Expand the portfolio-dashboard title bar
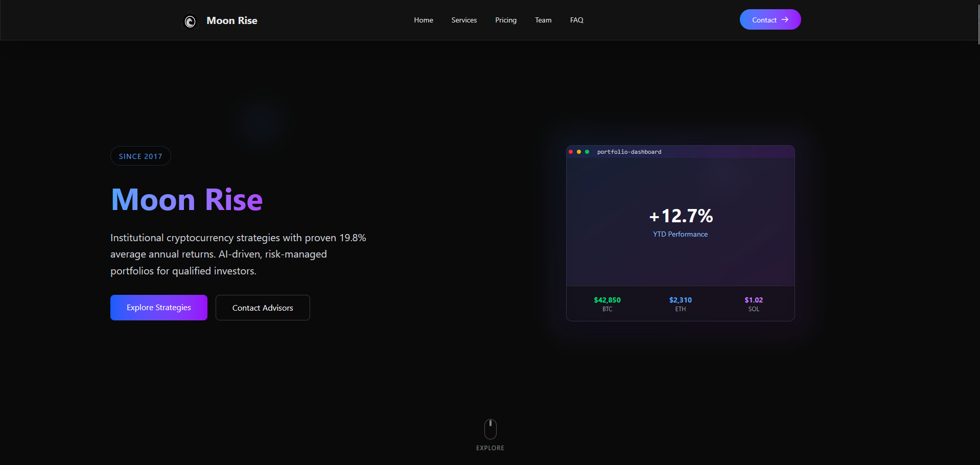 629,152
